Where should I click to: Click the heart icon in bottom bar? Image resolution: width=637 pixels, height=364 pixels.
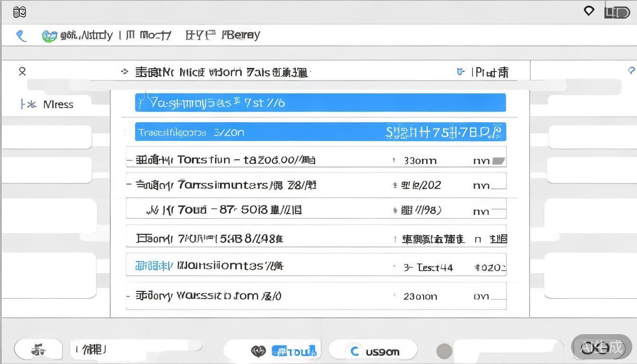click(x=258, y=351)
